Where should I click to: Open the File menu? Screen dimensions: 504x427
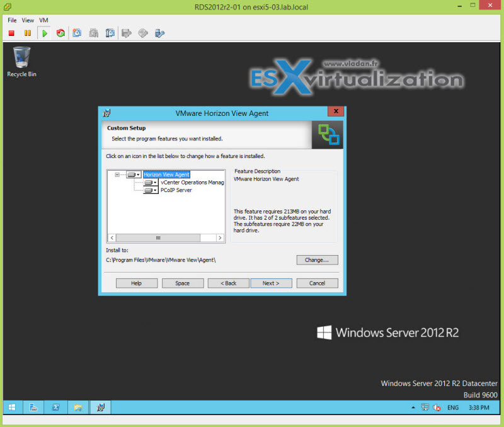(12, 20)
